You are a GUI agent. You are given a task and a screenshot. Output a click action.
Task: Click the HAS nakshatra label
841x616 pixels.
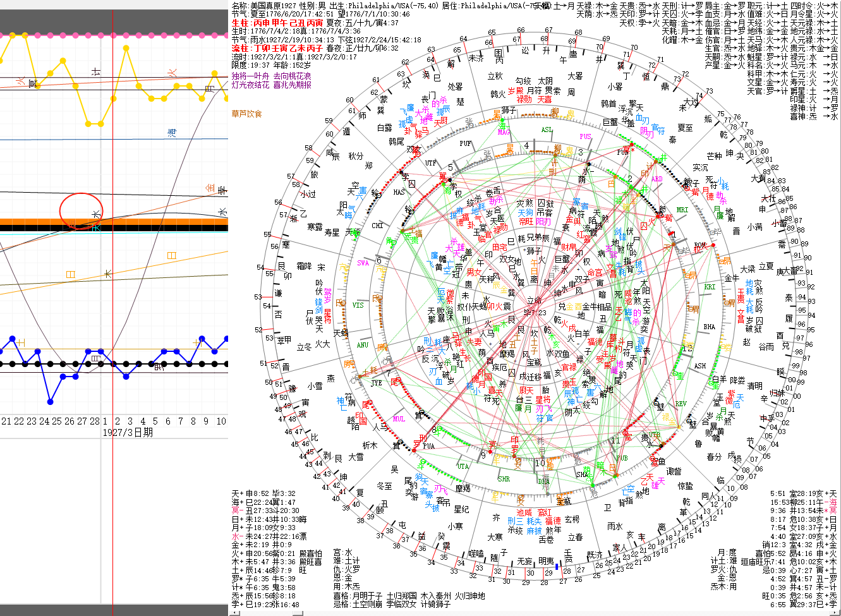pyautogui.click(x=399, y=192)
